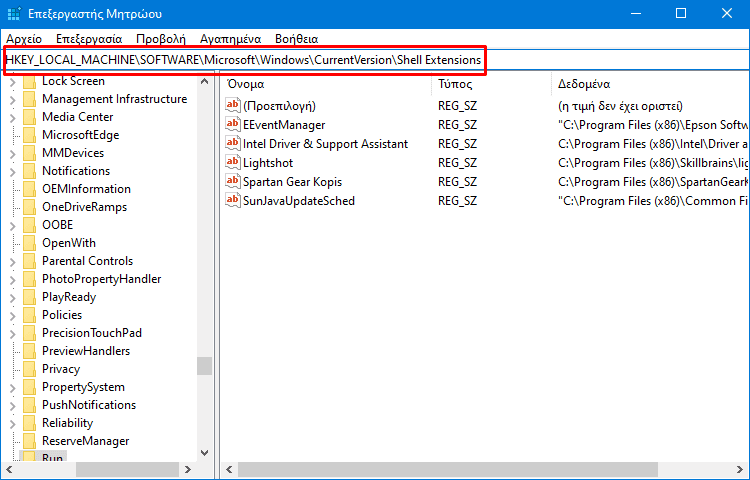This screenshot has width=750, height=480.
Task: Click the tree pane scroll-down arrow
Action: click(205, 452)
